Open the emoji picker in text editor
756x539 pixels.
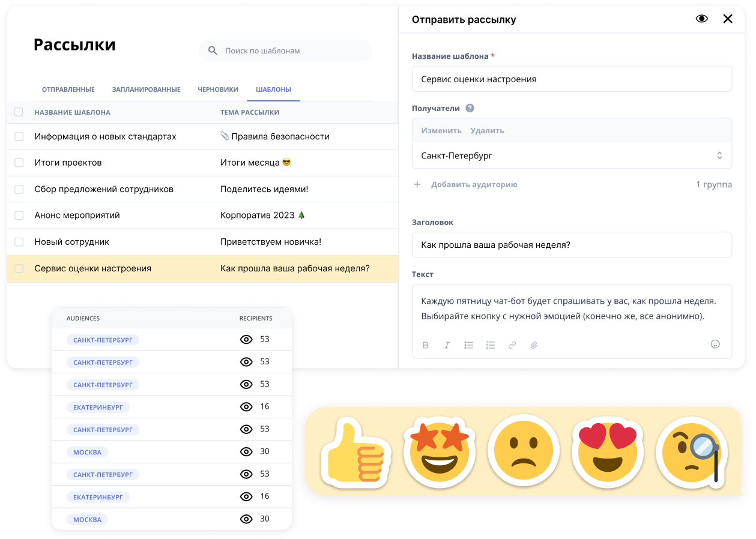click(715, 344)
